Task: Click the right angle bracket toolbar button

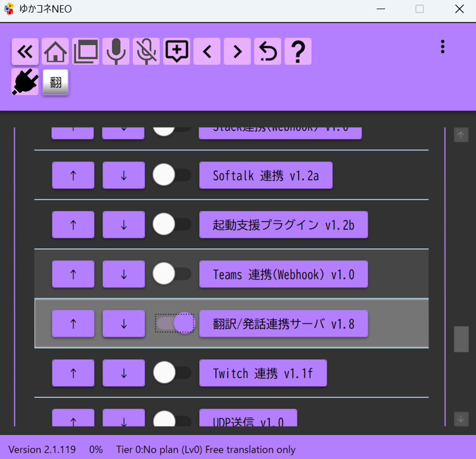Action: (x=237, y=52)
